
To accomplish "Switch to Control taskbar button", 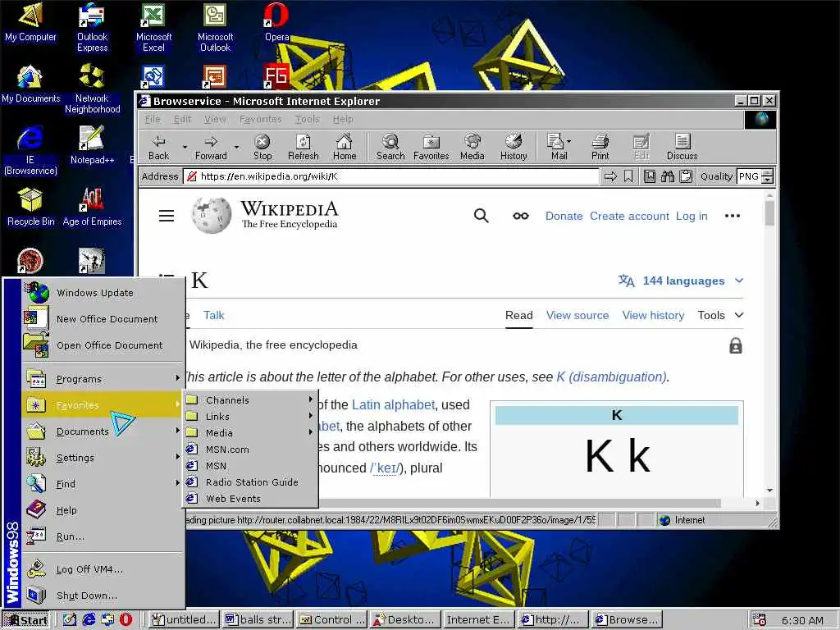I will pyautogui.click(x=331, y=620).
